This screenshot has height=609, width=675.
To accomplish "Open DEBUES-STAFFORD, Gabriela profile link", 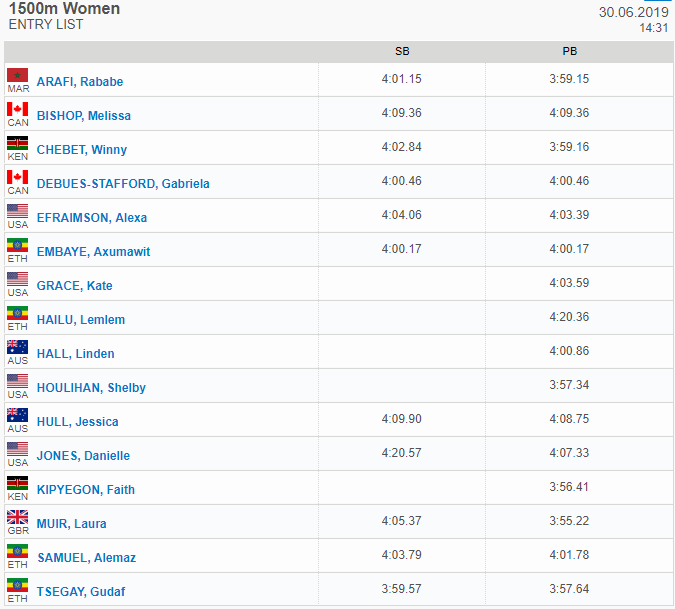I will (x=123, y=184).
